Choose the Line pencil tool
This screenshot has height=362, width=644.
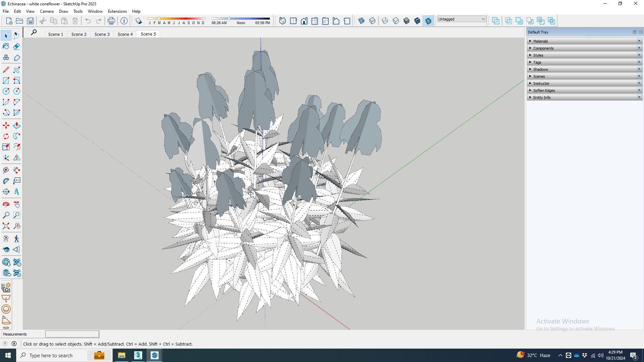click(6, 70)
